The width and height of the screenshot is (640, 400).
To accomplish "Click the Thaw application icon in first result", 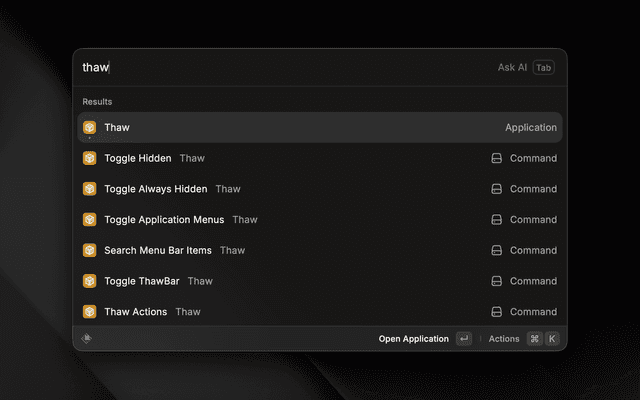I will 89,127.
